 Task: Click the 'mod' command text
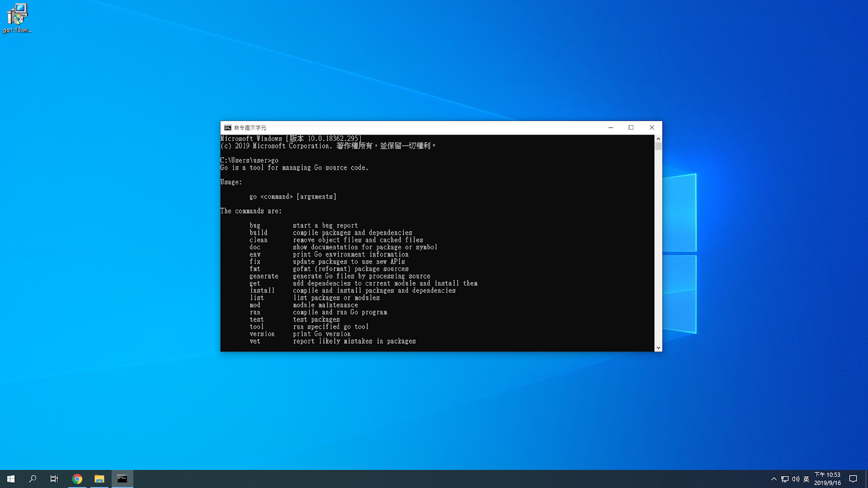pyautogui.click(x=255, y=305)
